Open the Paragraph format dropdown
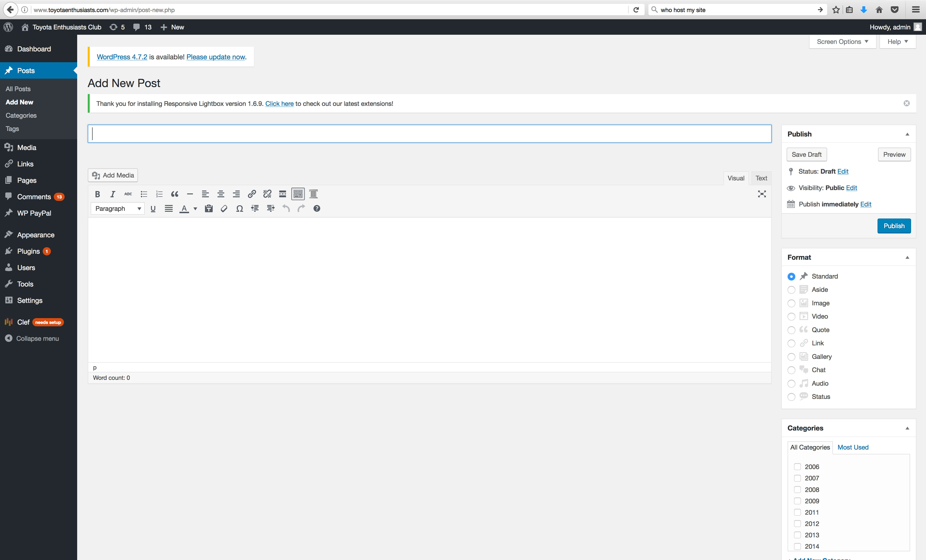This screenshot has height=560, width=926. [x=118, y=209]
